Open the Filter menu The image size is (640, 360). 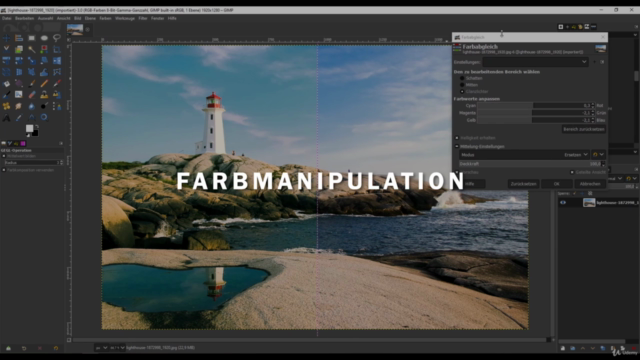point(143,18)
